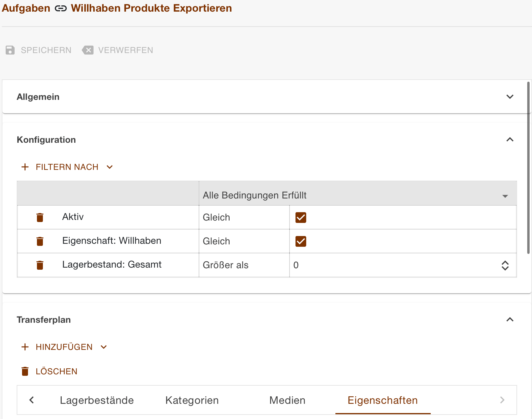Click the Aufgaben breadcrumb link
The width and height of the screenshot is (532, 419).
click(26, 8)
